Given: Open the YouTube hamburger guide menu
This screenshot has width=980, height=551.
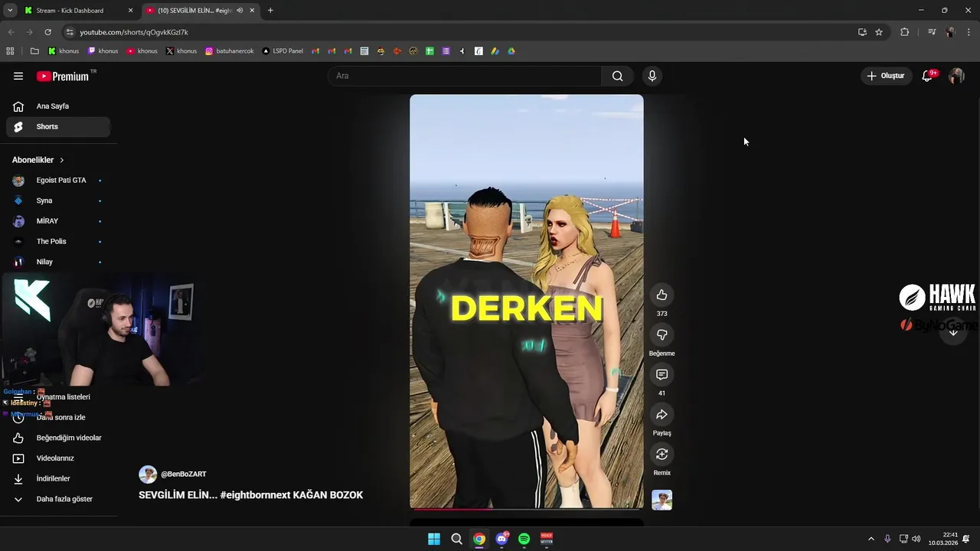Looking at the screenshot, I should [x=18, y=76].
